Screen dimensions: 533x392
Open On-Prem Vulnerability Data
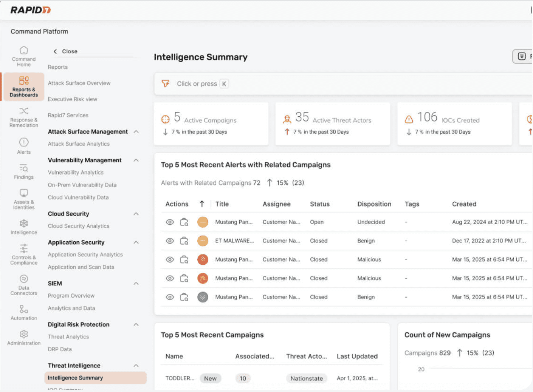click(x=82, y=185)
